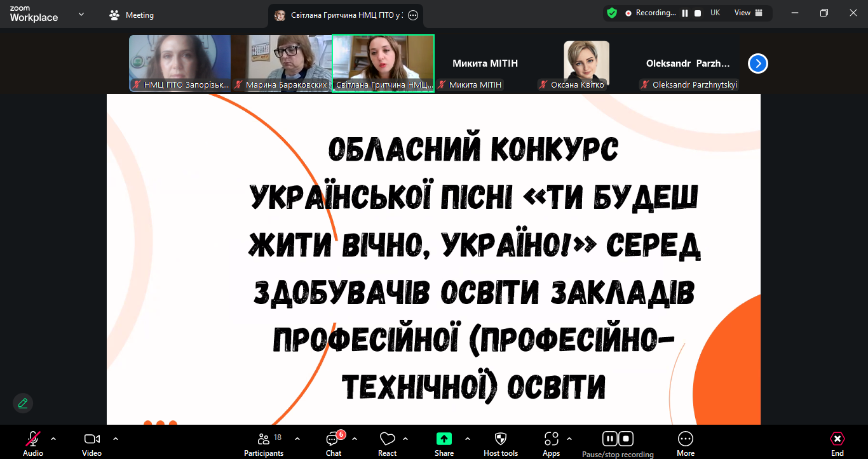Open the UK language interpretation option
This screenshot has height=459, width=868.
[x=715, y=13]
